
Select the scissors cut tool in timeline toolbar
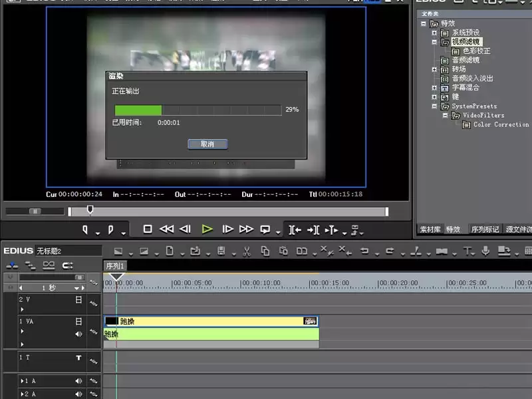[x=247, y=251]
